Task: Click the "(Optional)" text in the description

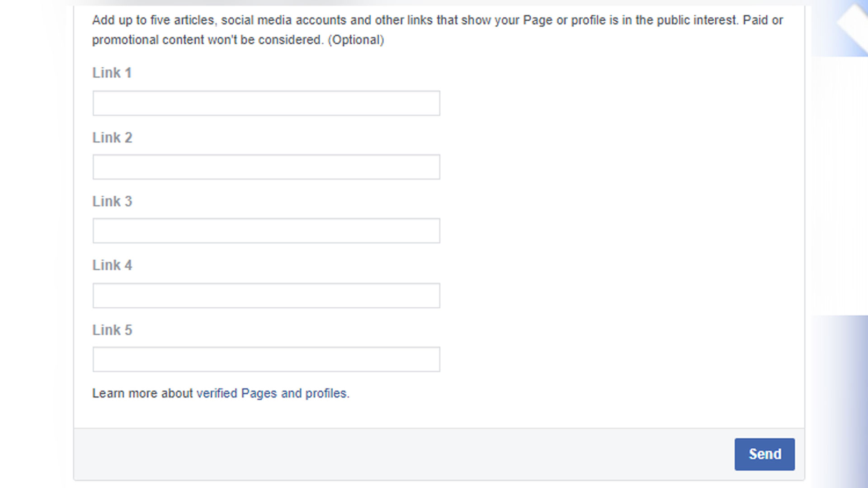Action: [x=356, y=40]
